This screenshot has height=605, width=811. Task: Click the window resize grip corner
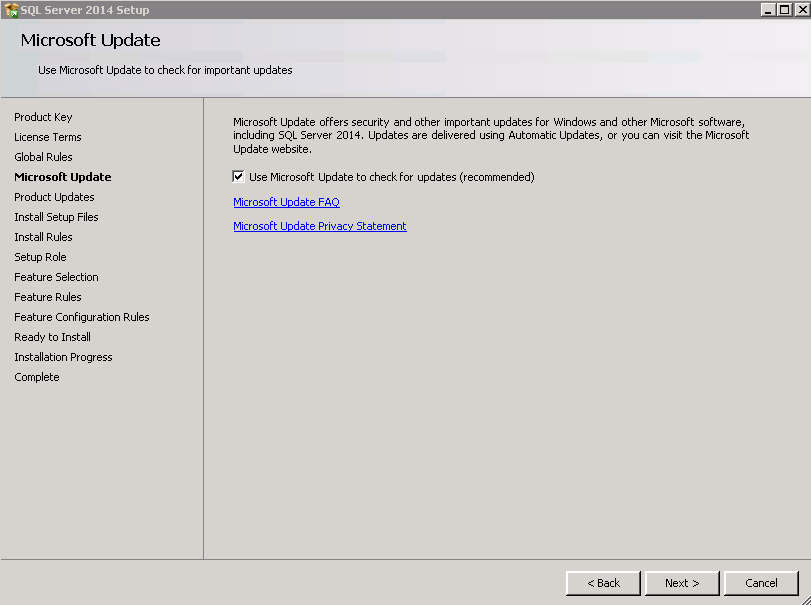[804, 599]
